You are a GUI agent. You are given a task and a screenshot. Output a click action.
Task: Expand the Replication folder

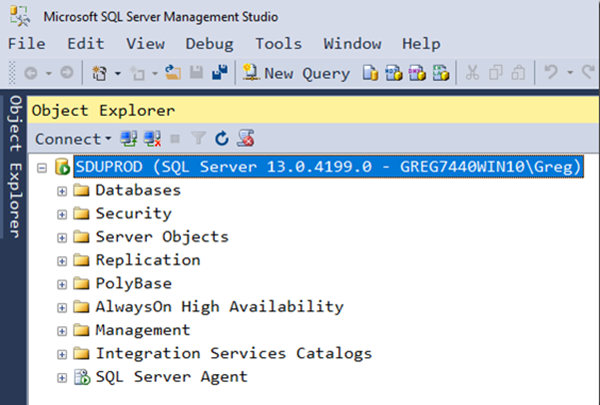(62, 261)
